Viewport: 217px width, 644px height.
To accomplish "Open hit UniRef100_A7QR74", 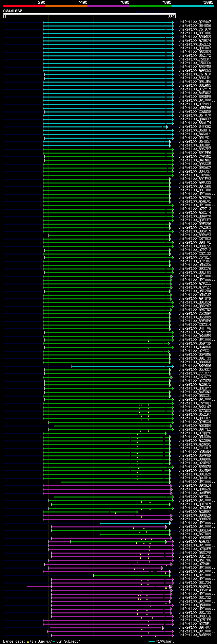I will point(195,41).
